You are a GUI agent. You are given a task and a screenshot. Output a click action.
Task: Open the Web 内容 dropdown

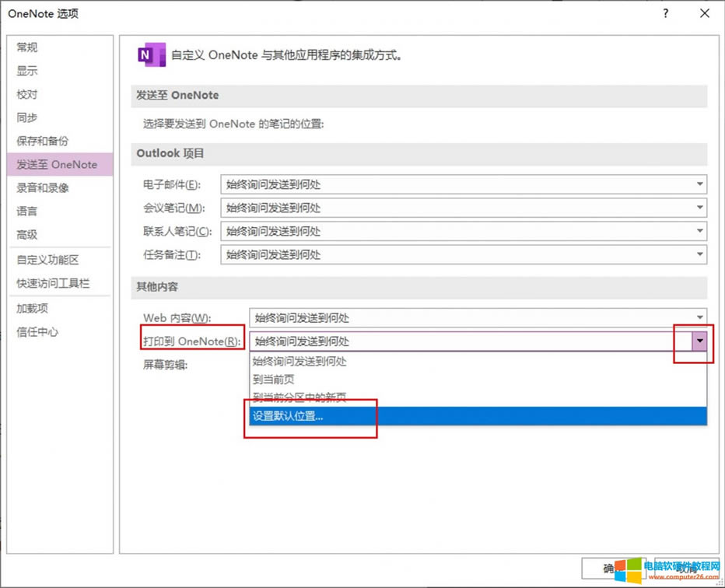tap(699, 317)
